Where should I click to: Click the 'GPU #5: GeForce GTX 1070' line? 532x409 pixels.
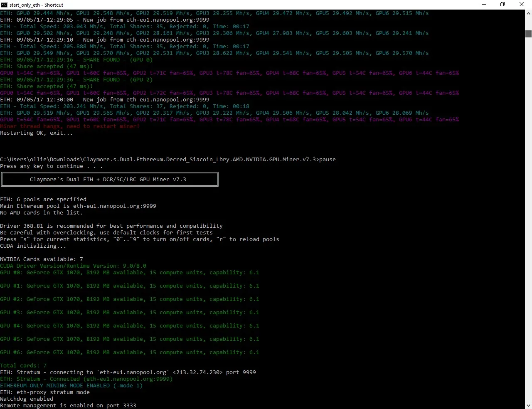(130, 339)
